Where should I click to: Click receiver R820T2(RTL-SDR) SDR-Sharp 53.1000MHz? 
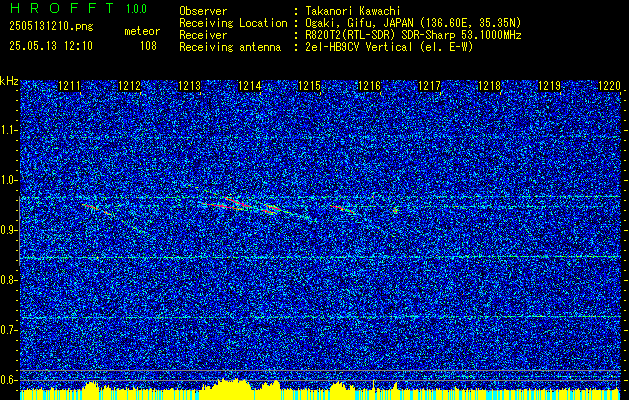pyautogui.click(x=413, y=35)
